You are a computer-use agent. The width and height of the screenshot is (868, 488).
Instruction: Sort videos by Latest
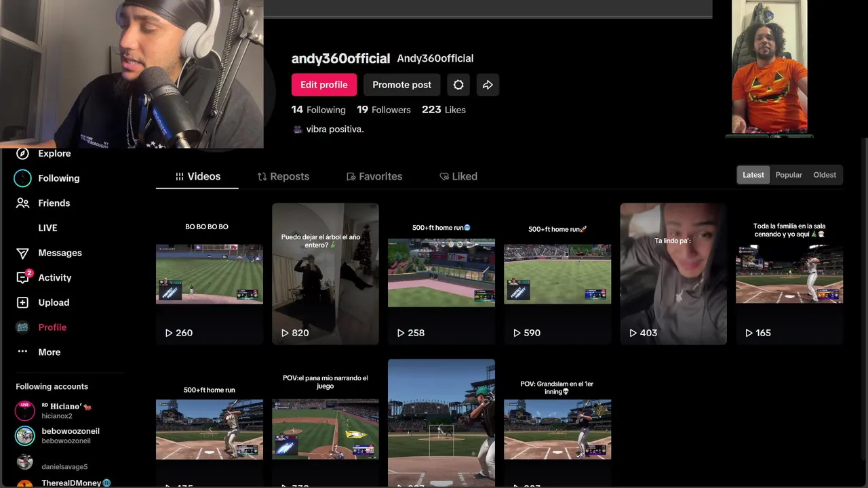[753, 175]
